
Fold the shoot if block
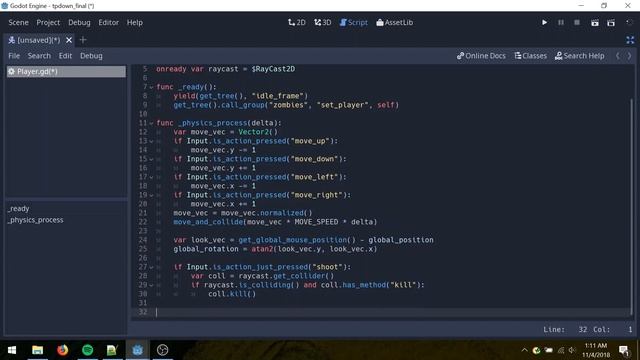click(151, 267)
